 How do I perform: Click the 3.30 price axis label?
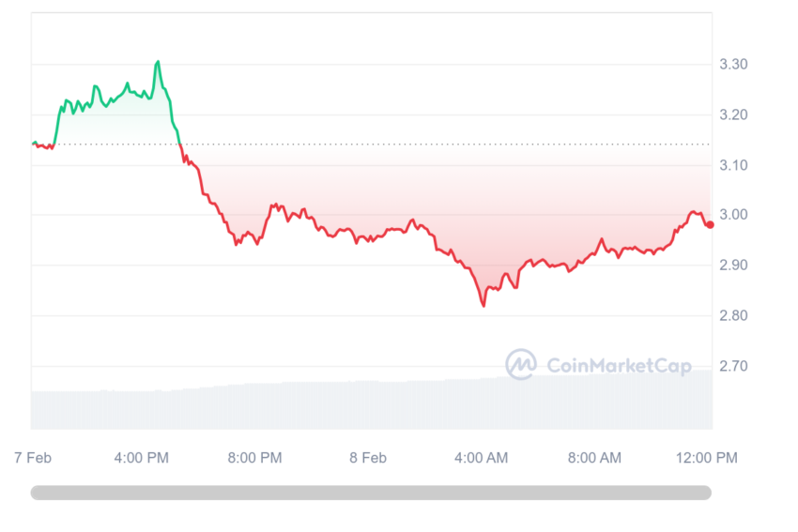[733, 64]
